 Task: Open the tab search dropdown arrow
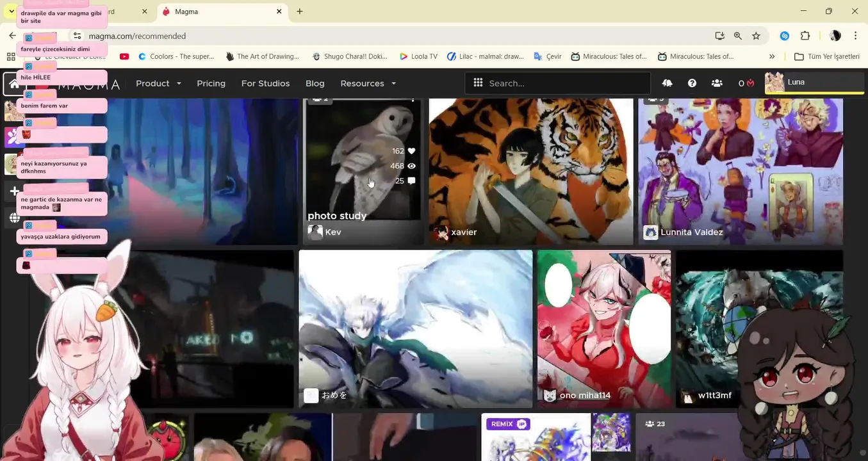point(11,12)
